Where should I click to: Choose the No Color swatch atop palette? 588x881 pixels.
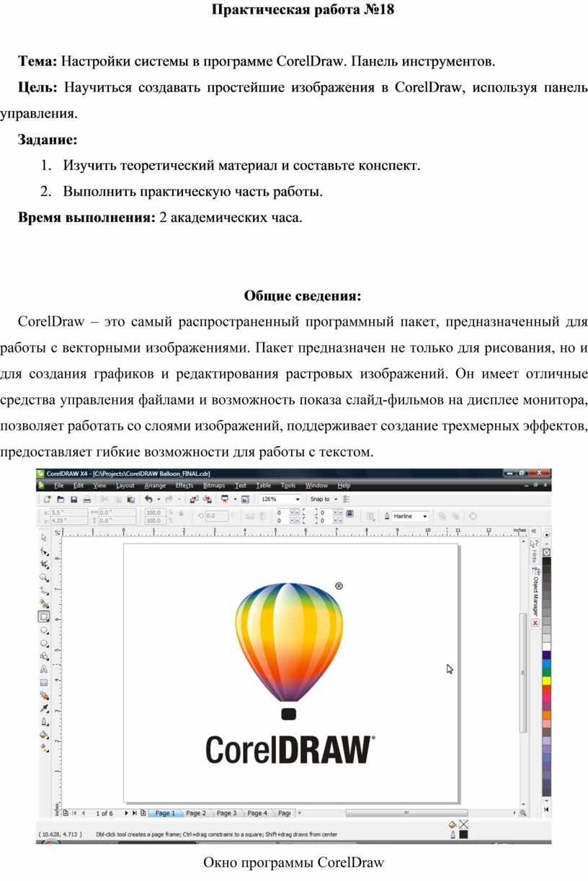click(x=547, y=552)
